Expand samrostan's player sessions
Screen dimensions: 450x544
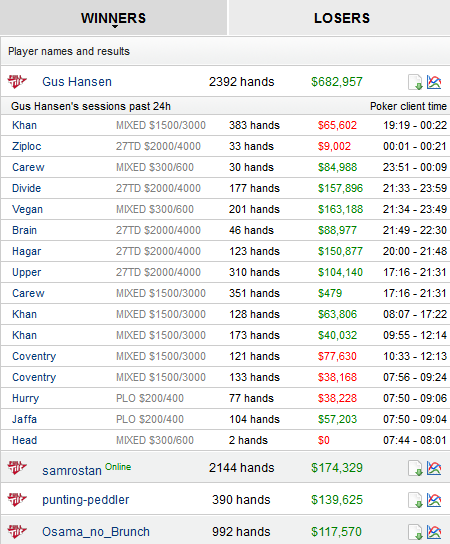pos(72,470)
